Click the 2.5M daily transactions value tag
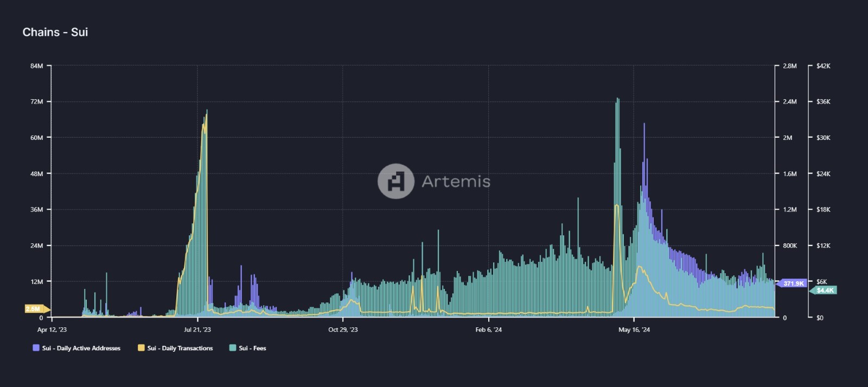Screen dimensions: 868x387 (37, 309)
